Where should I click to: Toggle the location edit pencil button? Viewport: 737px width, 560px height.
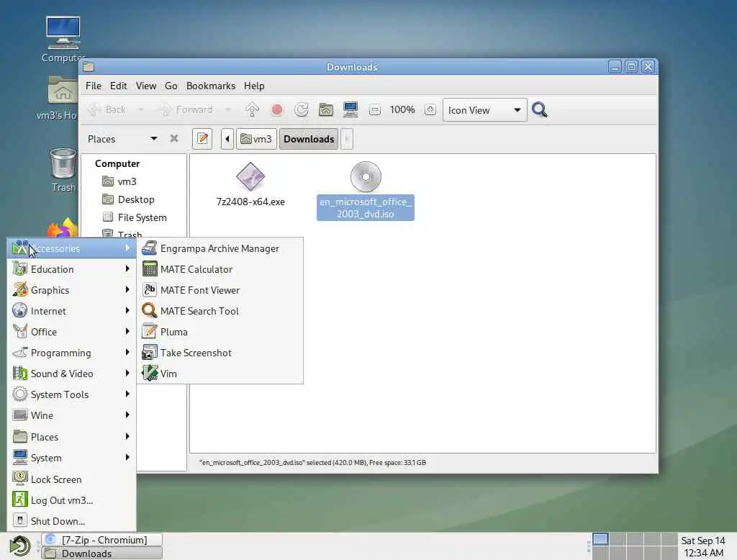coord(202,139)
